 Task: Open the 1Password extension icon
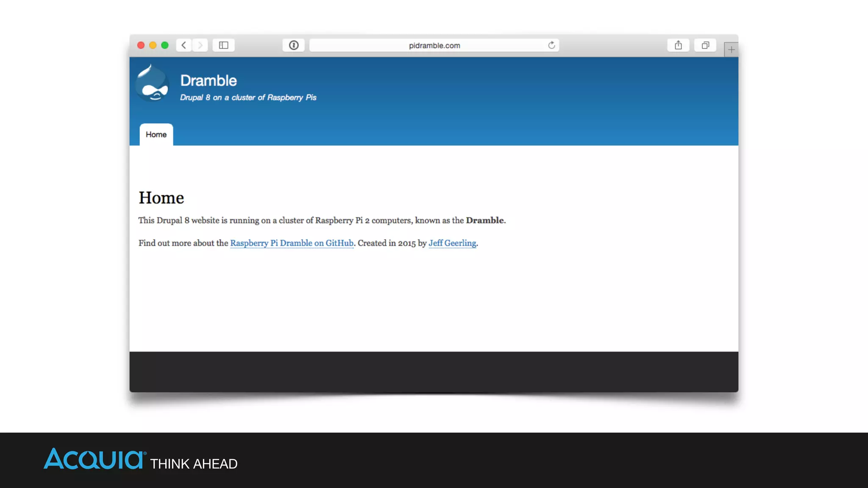click(294, 45)
